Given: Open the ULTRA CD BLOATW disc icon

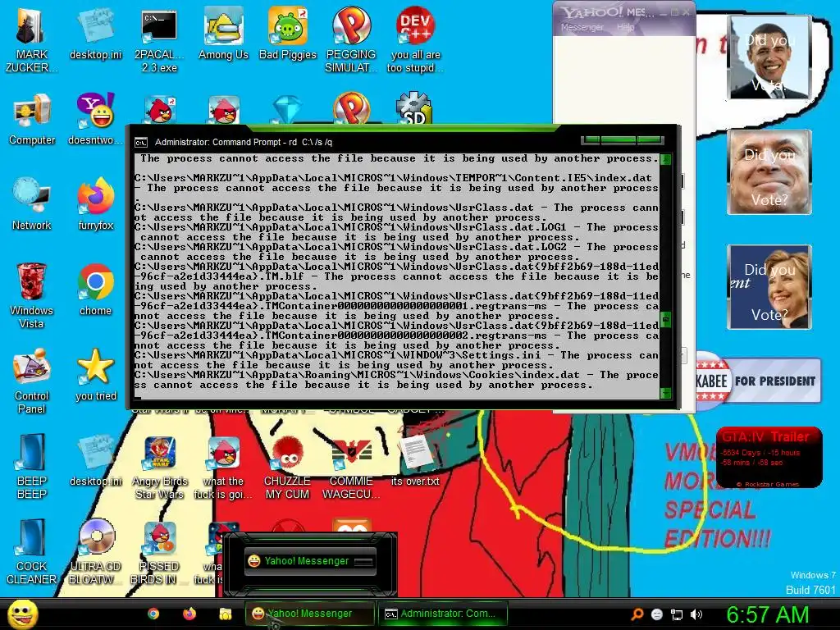Looking at the screenshot, I should (95, 552).
